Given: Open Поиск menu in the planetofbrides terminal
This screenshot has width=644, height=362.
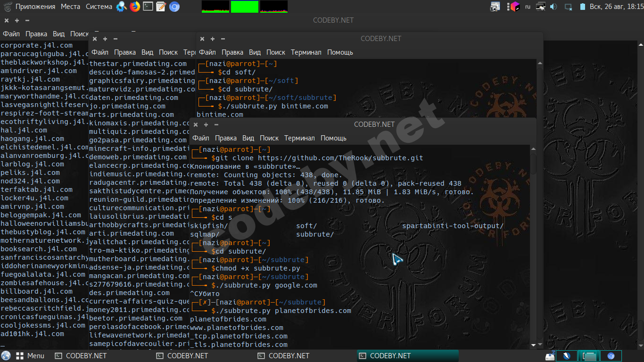Looking at the screenshot, I should coord(269,138).
